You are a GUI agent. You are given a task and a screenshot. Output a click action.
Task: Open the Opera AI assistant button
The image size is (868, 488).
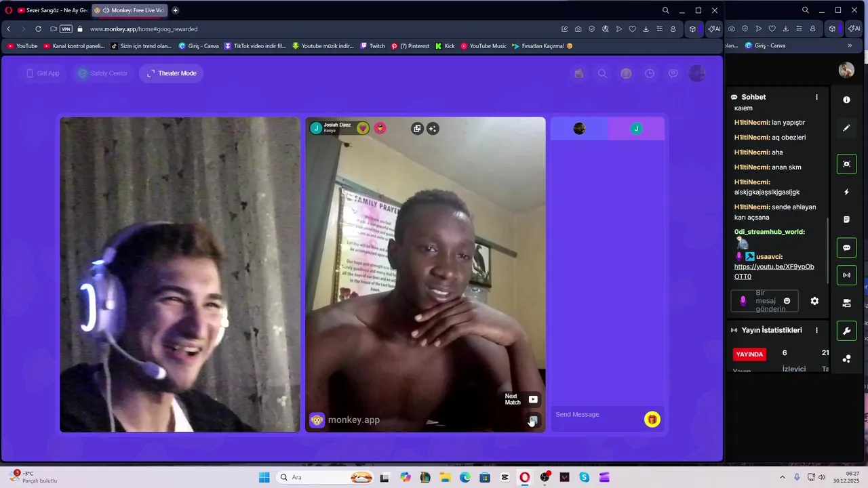pyautogui.click(x=713, y=29)
